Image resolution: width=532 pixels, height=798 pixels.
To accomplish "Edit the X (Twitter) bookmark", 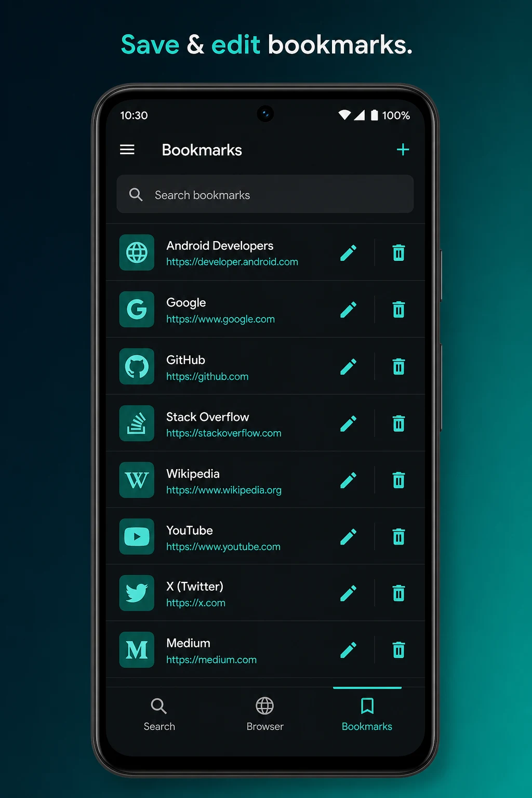I will [348, 593].
